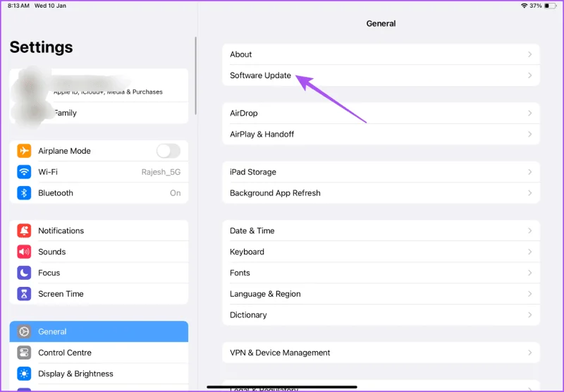Open About chevron
Image resolution: width=564 pixels, height=392 pixels.
point(530,54)
